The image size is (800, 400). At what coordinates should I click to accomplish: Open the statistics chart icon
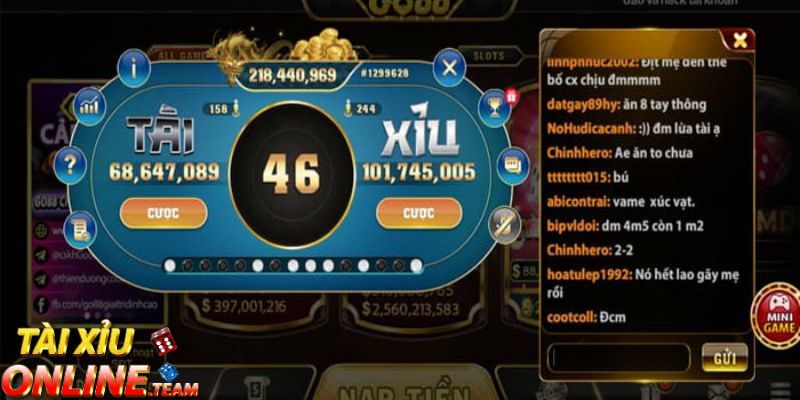[x=89, y=107]
